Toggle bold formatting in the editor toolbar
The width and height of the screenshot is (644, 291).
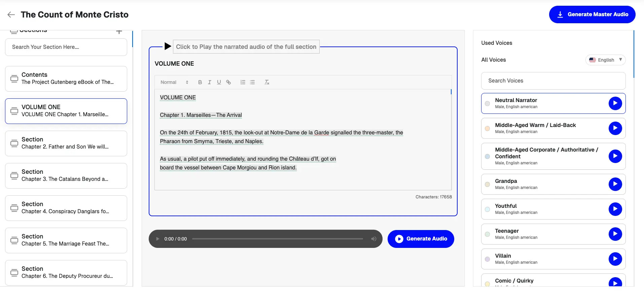click(x=200, y=82)
